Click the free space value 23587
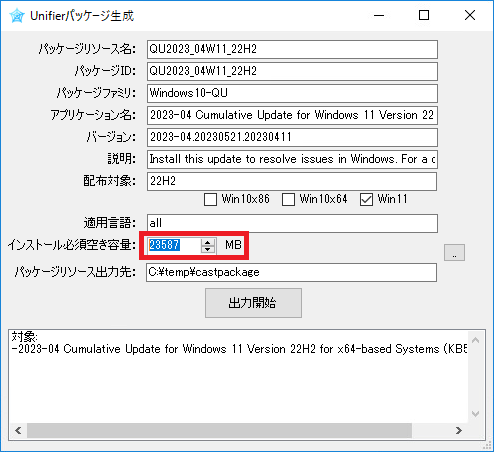This screenshot has height=452, width=494. (165, 245)
